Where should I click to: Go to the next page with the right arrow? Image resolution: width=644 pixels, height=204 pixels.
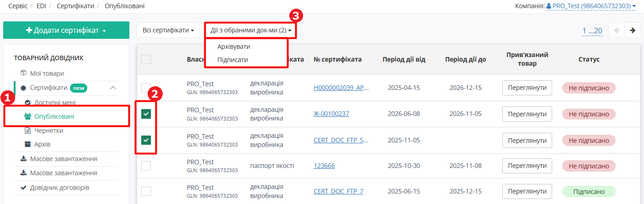(633, 31)
